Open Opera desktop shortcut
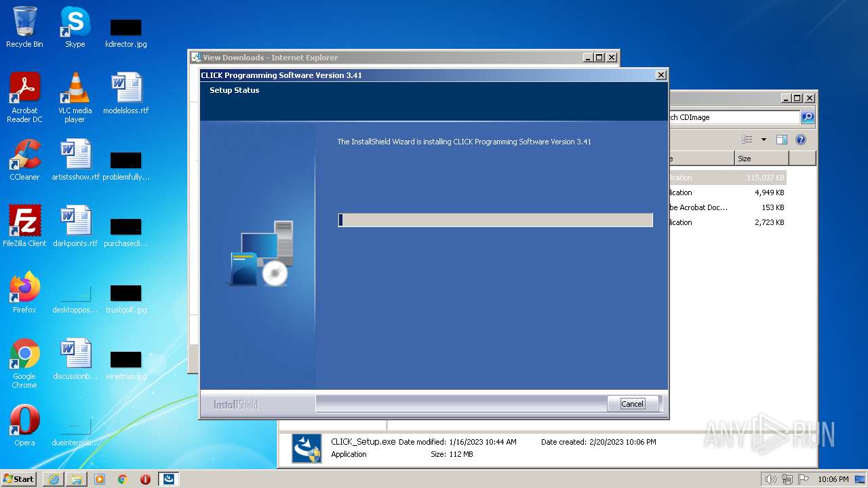This screenshot has height=488, width=868. pyautogui.click(x=24, y=426)
